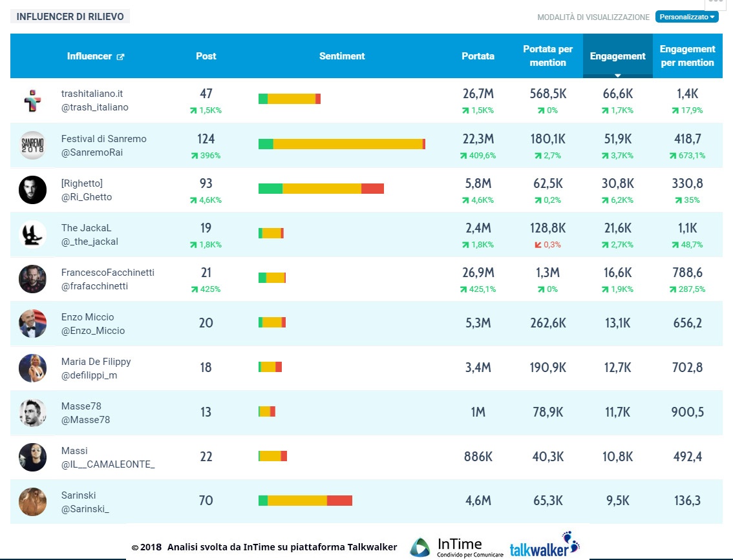
Task: Click the [Righetto] sentiment bar
Action: tap(321, 188)
